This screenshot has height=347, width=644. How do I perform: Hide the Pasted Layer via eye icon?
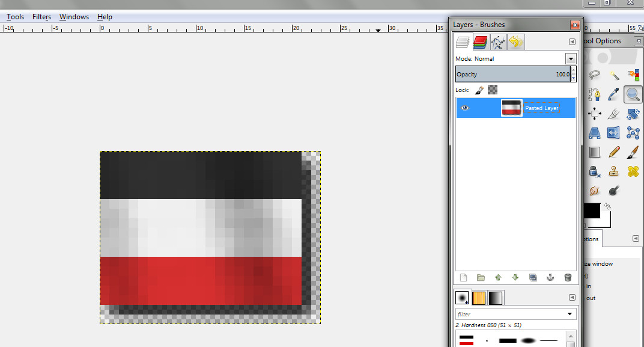tap(465, 108)
